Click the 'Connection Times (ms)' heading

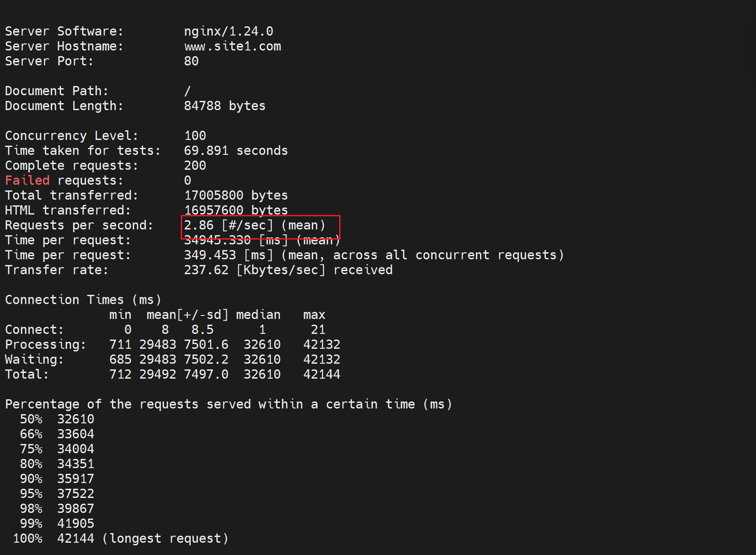pos(83,300)
